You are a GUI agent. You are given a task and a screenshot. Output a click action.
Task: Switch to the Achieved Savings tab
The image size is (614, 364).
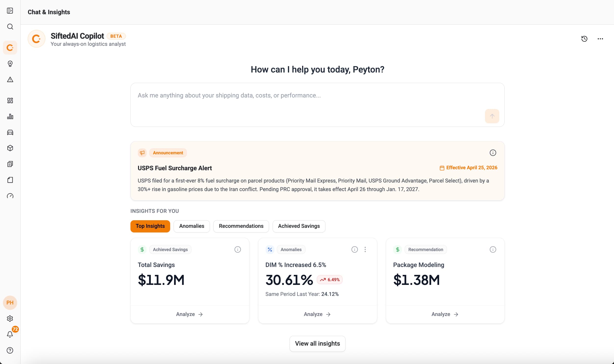pos(299,226)
